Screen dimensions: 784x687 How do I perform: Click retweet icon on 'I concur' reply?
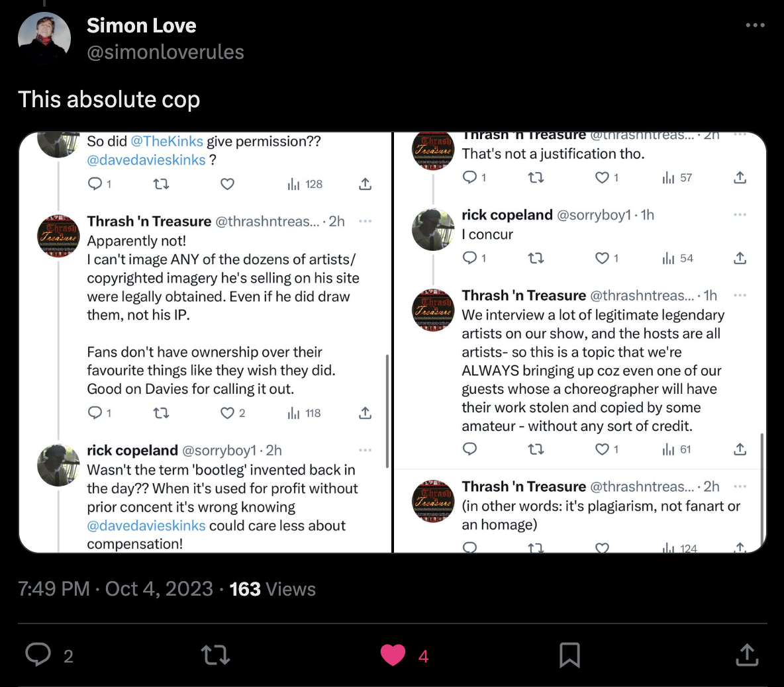click(536, 258)
